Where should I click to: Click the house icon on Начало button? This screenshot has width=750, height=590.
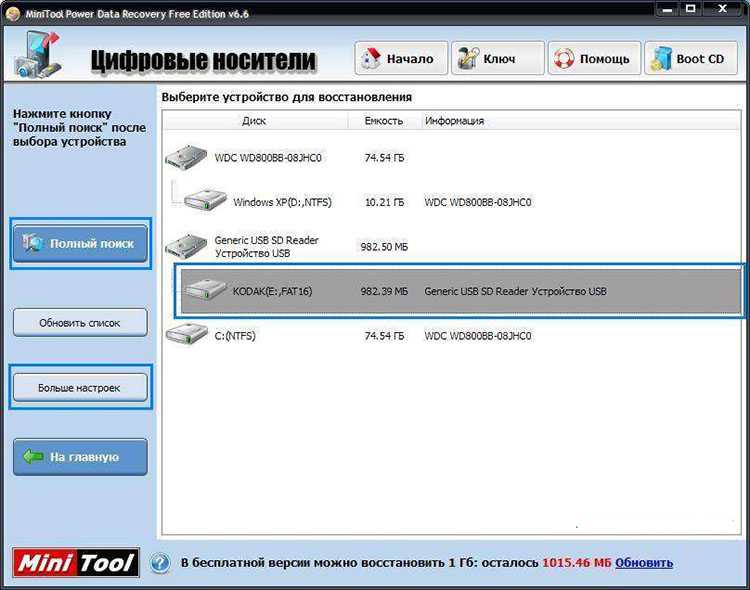[370, 58]
